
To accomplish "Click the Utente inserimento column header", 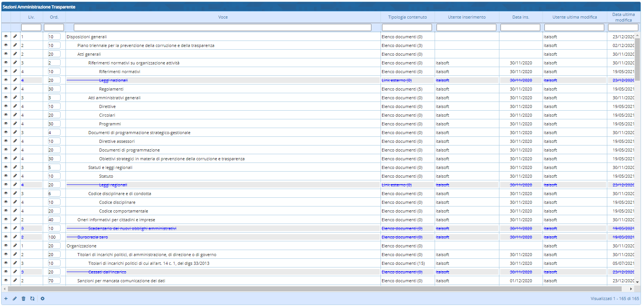I will 466,17.
